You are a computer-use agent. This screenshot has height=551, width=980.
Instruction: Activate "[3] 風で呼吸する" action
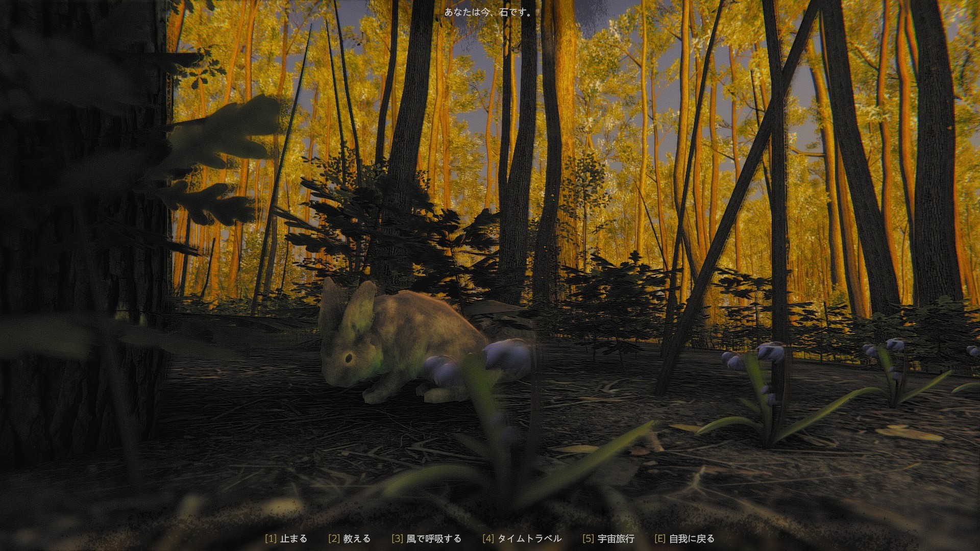(426, 538)
